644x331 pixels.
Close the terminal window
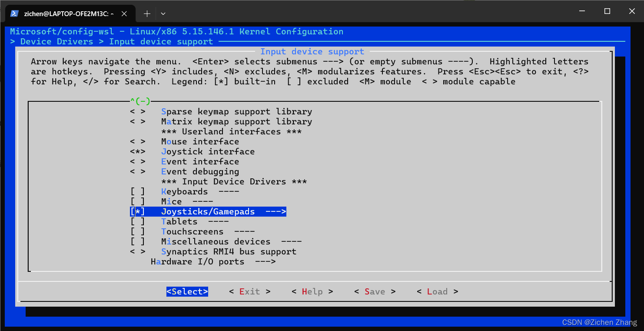pyautogui.click(x=633, y=11)
